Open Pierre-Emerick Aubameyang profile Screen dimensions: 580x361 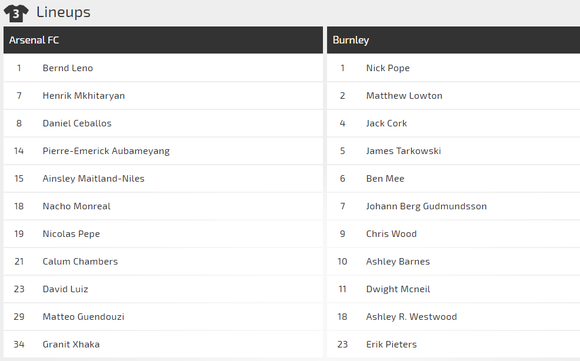click(x=106, y=151)
